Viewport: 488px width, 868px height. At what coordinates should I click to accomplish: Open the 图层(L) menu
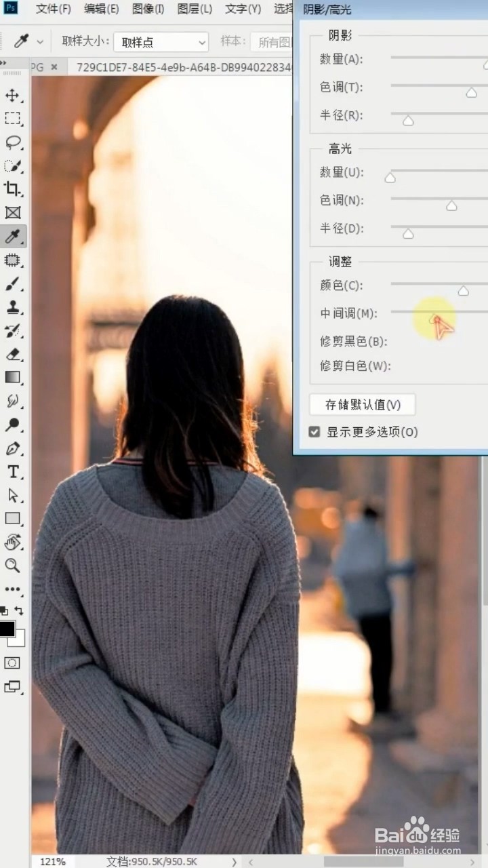tap(195, 9)
